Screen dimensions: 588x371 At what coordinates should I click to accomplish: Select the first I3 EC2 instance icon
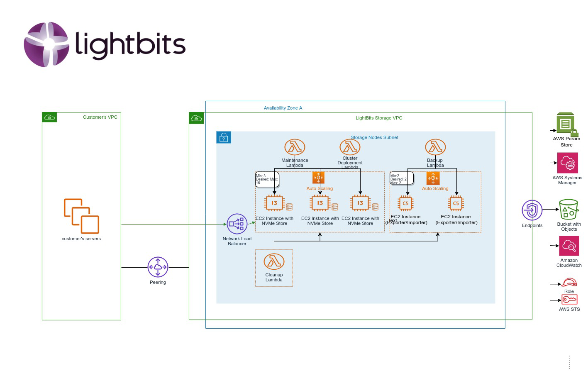[274, 203]
